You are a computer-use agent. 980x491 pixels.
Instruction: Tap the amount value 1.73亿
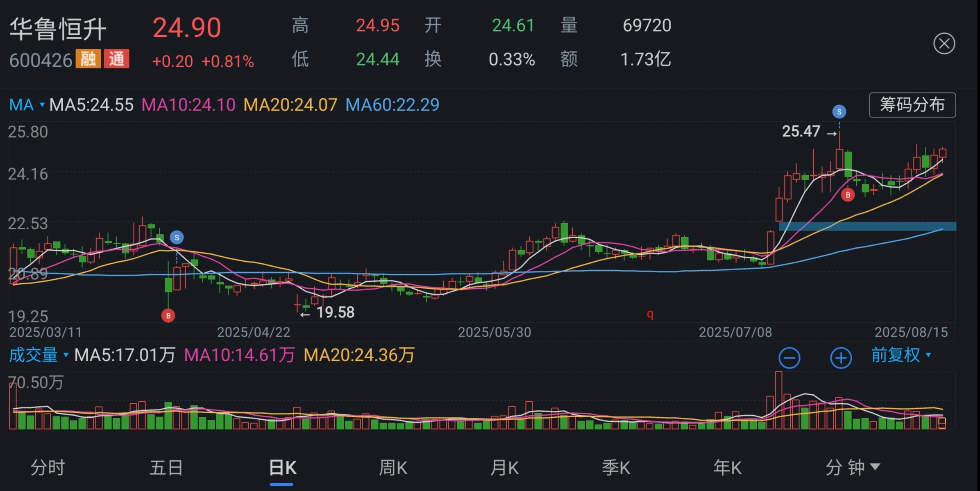[646, 59]
